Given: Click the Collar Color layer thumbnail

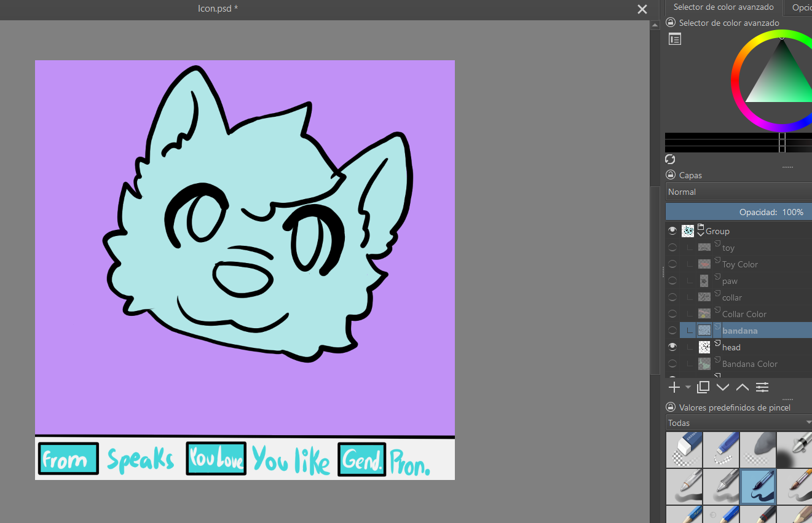Looking at the screenshot, I should (x=704, y=314).
